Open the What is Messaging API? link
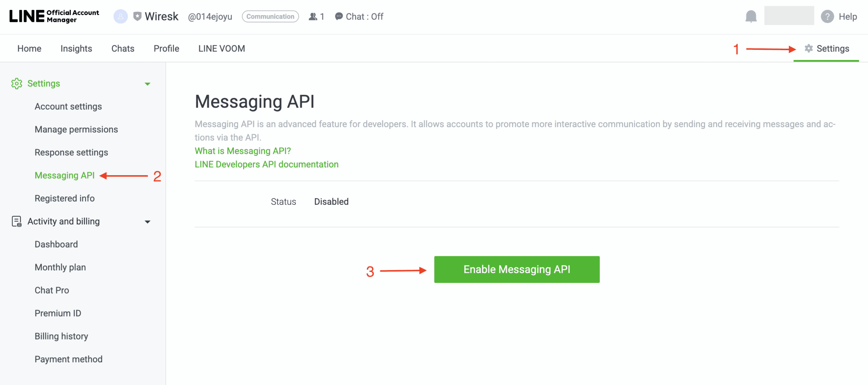 click(x=243, y=151)
